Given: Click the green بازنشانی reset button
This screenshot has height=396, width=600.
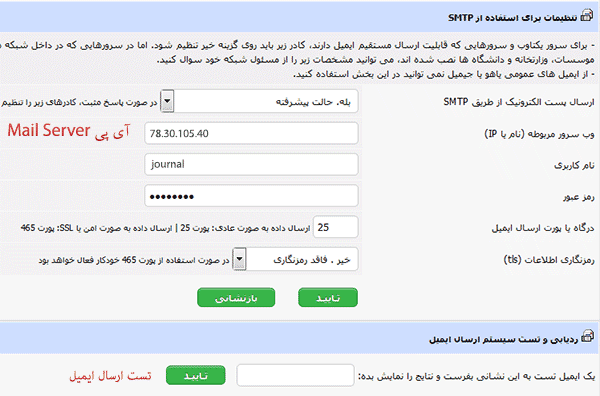Looking at the screenshot, I should 236,298.
